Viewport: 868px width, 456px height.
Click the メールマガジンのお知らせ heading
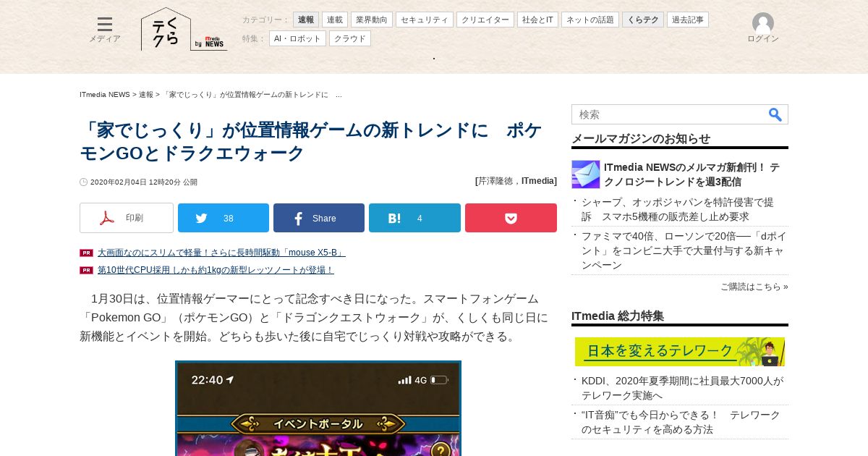pos(641,138)
